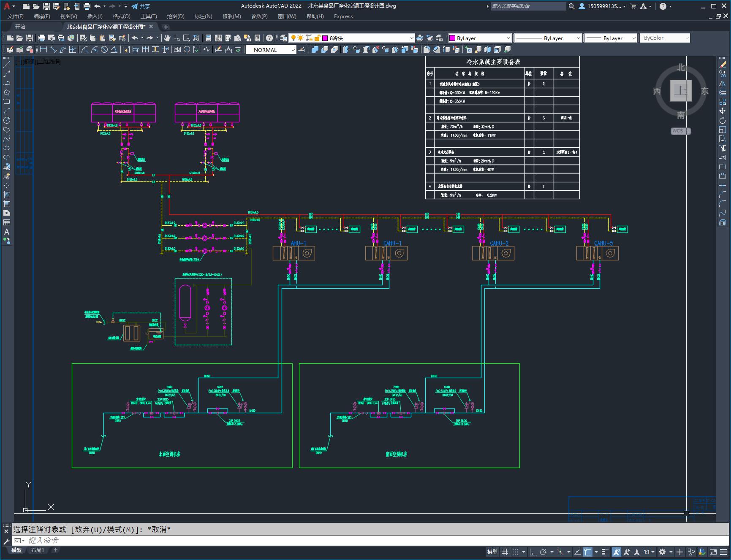Open the Layer Properties manager icon
The image size is (731, 560).
tap(283, 38)
